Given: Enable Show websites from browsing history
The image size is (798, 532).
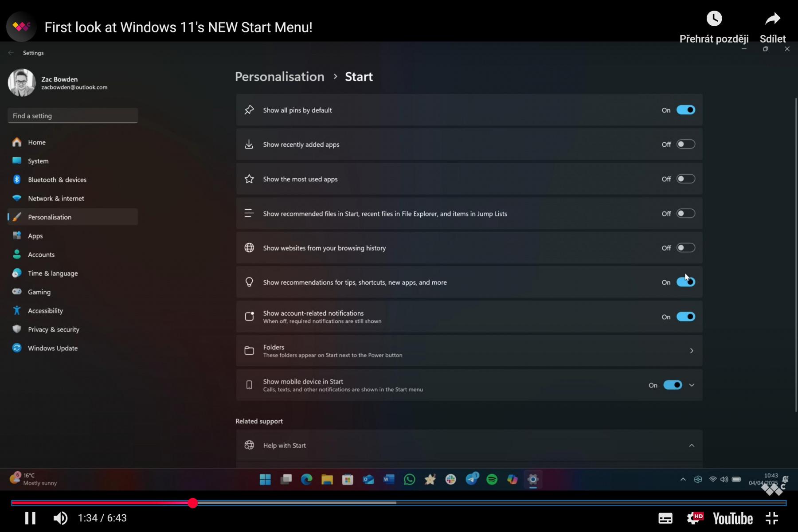Looking at the screenshot, I should (685, 248).
